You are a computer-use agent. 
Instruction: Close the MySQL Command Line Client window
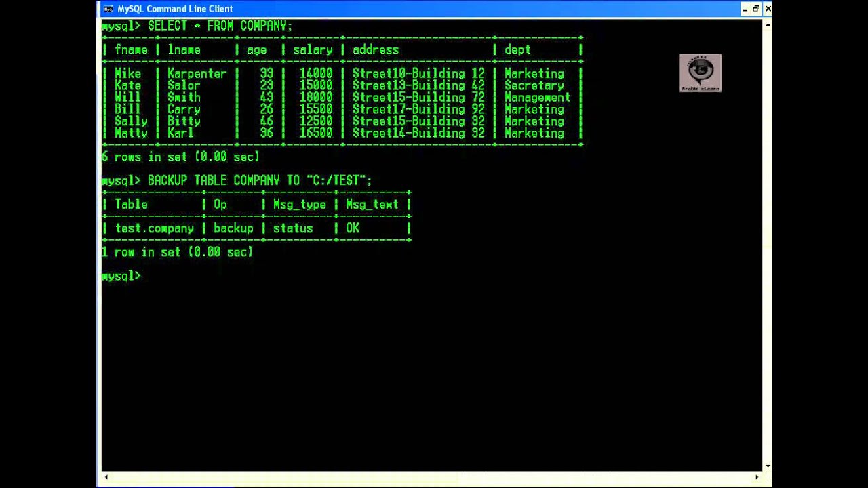[768, 9]
